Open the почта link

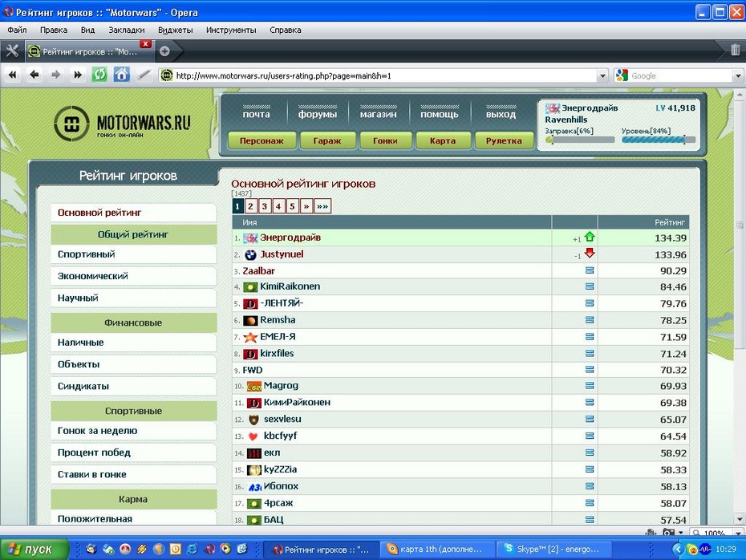tap(257, 114)
